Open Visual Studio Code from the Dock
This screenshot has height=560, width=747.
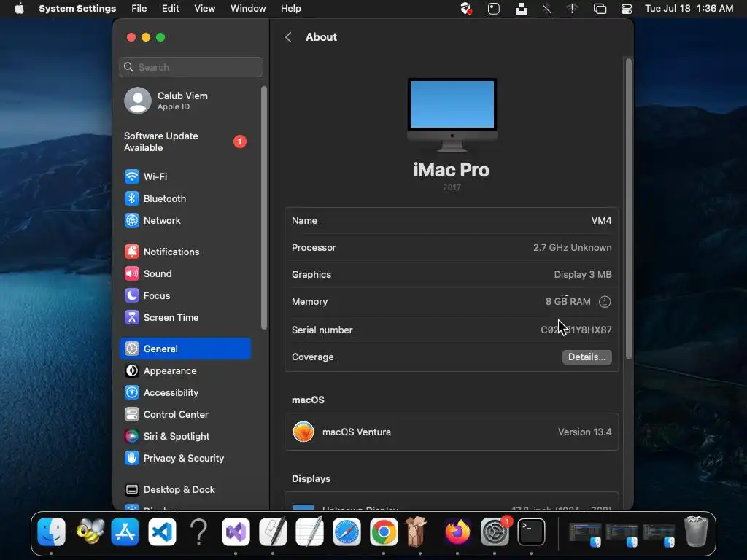click(x=162, y=532)
